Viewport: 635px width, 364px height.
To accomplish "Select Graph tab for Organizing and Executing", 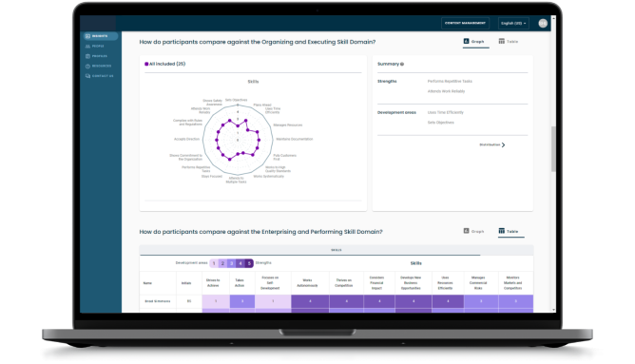I will point(475,42).
